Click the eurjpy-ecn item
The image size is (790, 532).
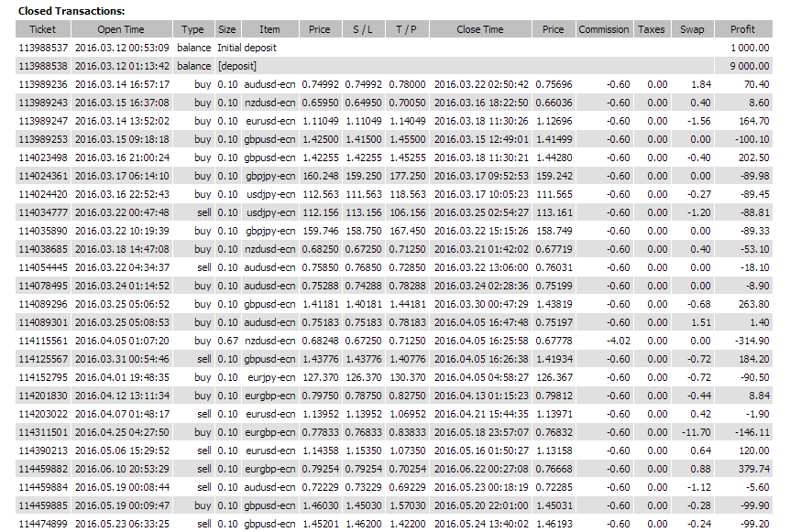[271, 377]
